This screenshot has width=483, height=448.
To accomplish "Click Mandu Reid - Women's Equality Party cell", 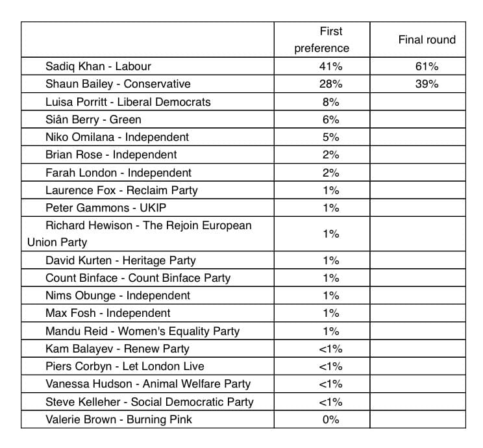I will (x=147, y=331).
